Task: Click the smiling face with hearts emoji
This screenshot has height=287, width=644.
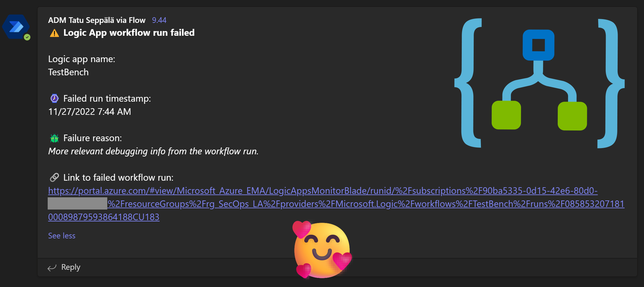Action: (x=322, y=250)
